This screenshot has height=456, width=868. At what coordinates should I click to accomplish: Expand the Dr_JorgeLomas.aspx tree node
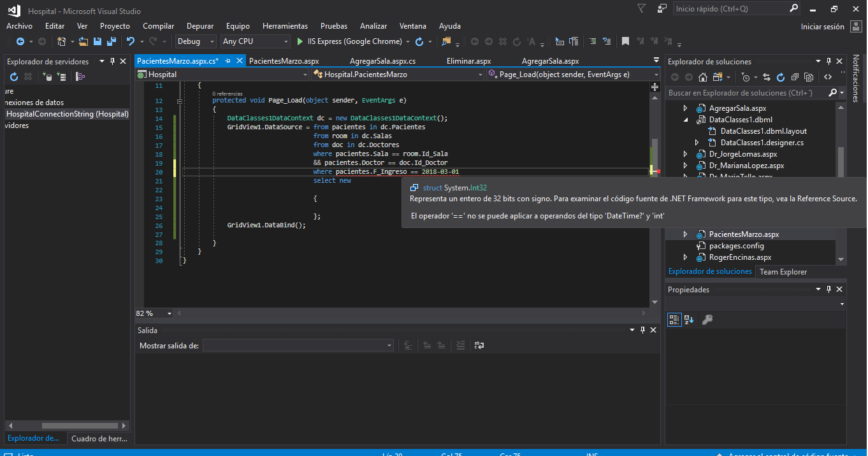click(x=686, y=154)
